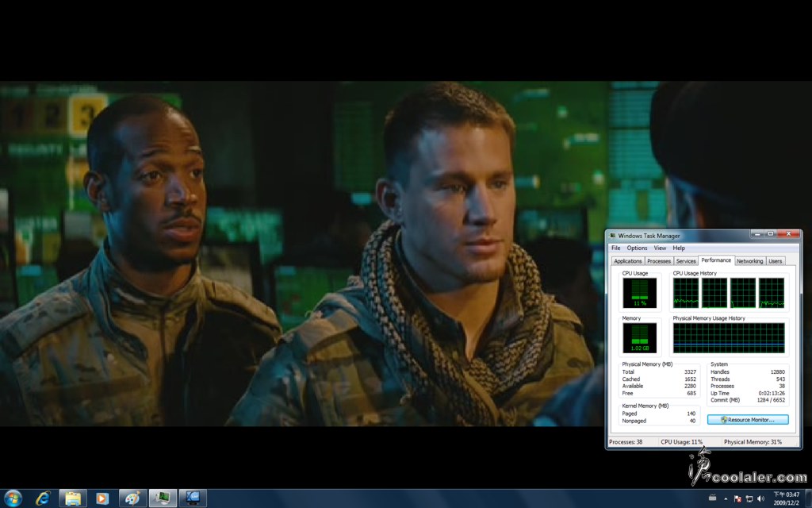Viewport: 812px width, 508px height.
Task: Open the Options menu in Task Manager
Action: 637,248
